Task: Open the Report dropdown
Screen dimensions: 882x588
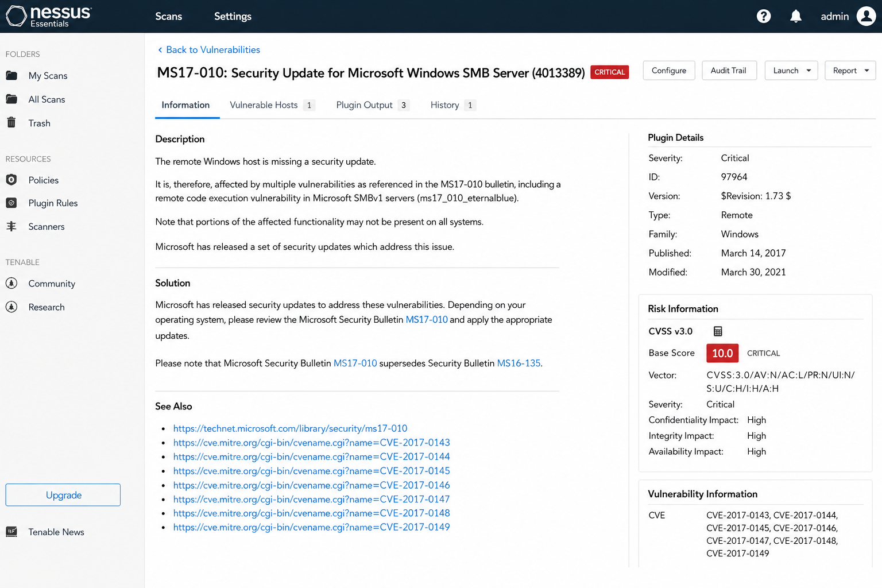Action: coord(850,71)
